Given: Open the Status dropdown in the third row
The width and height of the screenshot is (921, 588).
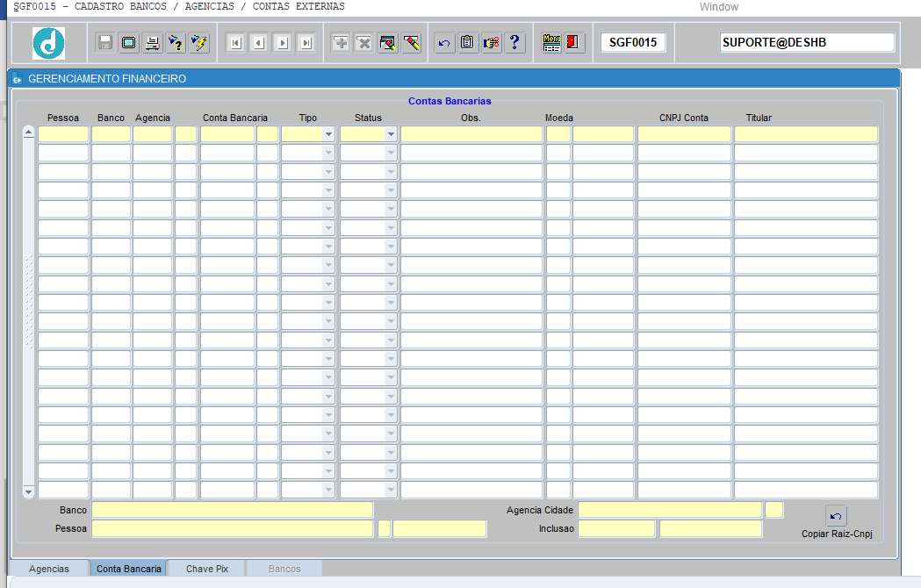Looking at the screenshot, I should (x=391, y=171).
